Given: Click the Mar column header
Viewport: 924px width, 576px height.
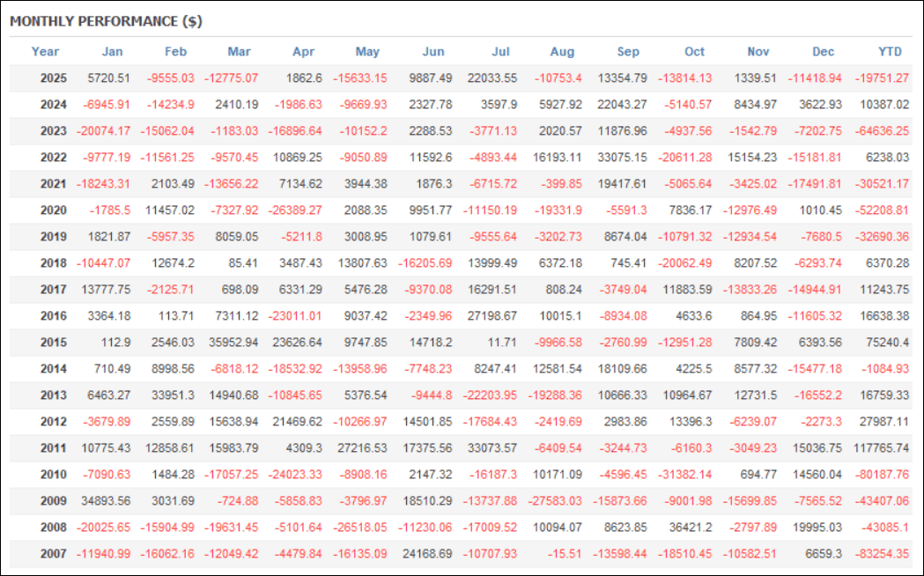Looking at the screenshot, I should click(x=239, y=51).
